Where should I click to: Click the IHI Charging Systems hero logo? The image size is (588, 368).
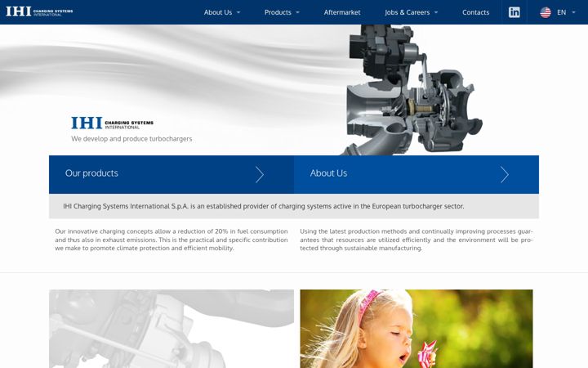(112, 123)
